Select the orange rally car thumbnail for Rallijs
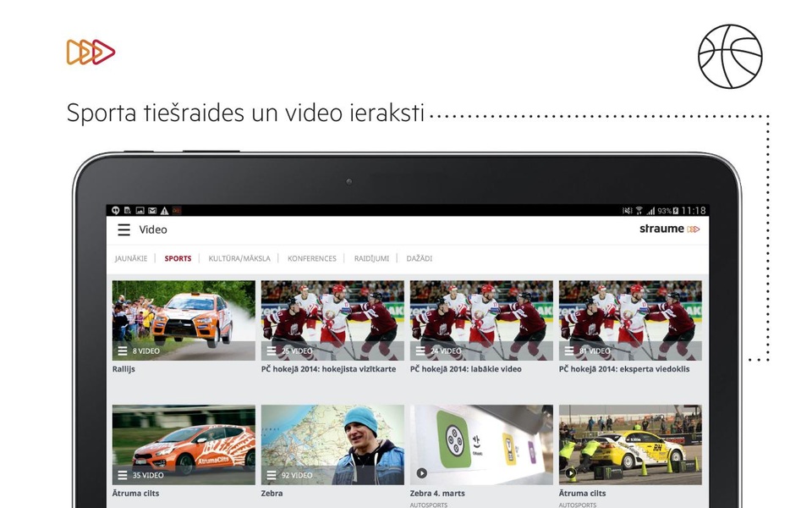Screen dimensions: 812x508 [x=184, y=320]
